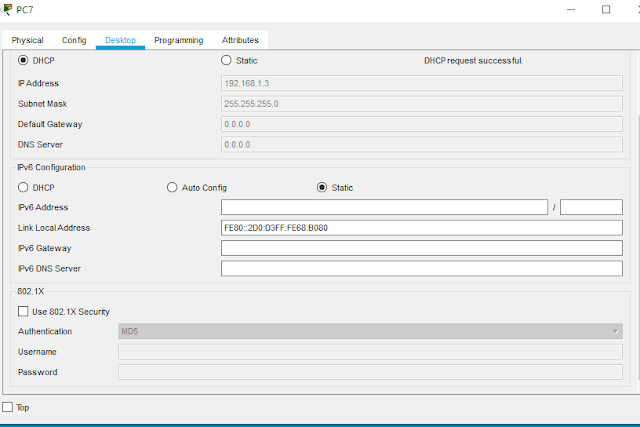640x427 pixels.
Task: Choose the IPv6 Auto Config option
Action: click(x=172, y=187)
